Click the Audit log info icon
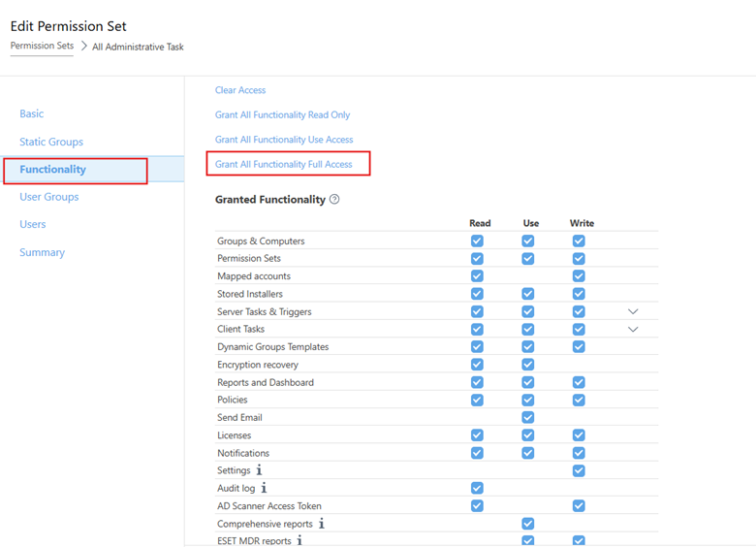756x547 pixels. point(265,488)
